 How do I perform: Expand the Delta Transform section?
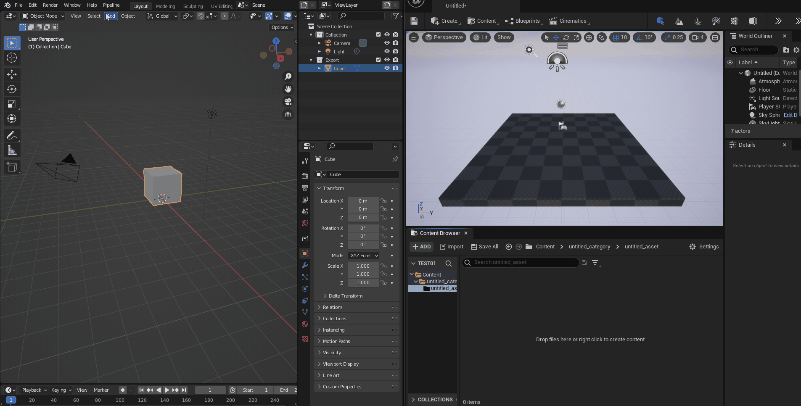coord(343,296)
